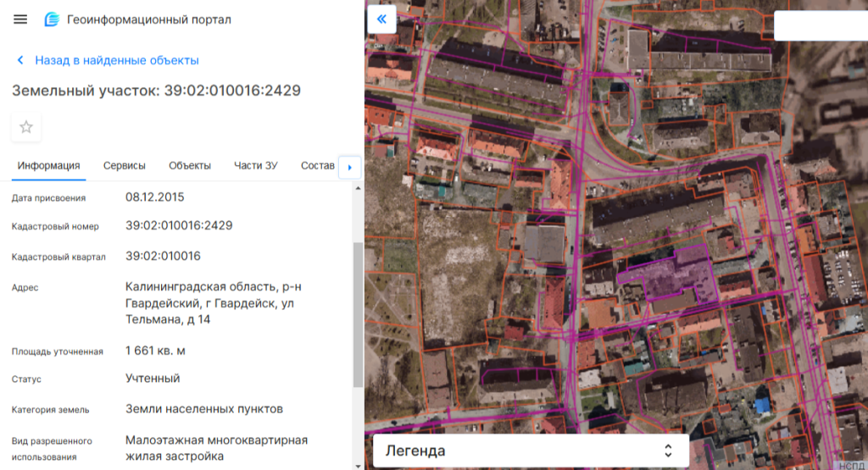Screen dimensions: 868x470
Task: Click the white search box on map
Action: tap(820, 25)
